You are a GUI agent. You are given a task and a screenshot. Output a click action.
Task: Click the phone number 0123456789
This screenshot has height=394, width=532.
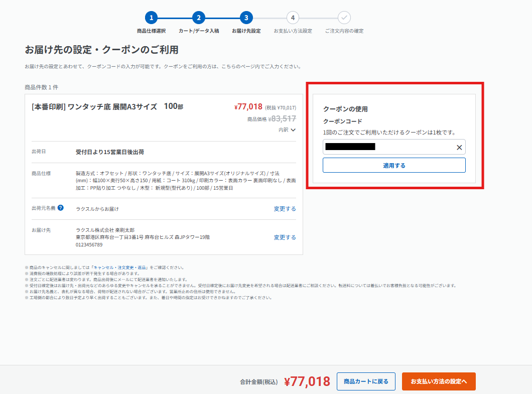[89, 244]
